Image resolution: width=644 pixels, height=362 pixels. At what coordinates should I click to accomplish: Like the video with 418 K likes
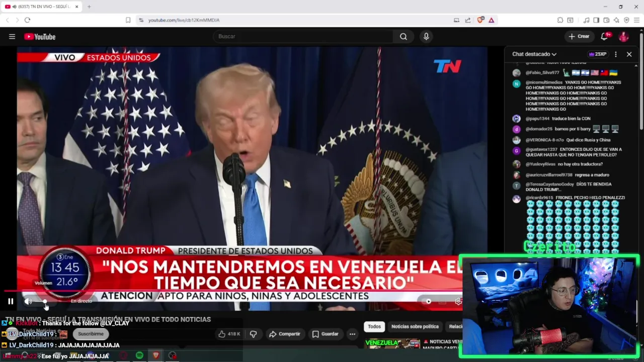[x=229, y=334]
